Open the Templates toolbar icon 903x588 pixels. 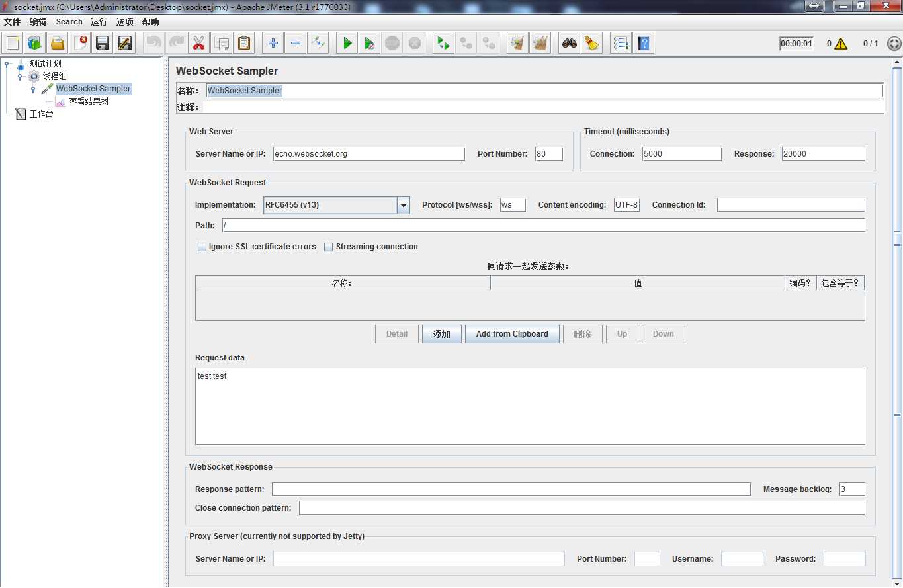(35, 44)
